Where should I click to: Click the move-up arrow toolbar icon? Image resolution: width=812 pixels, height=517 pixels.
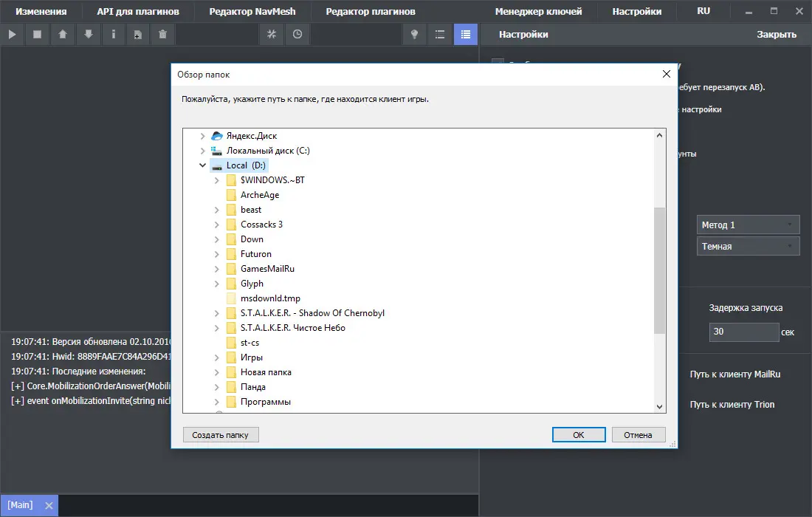(x=63, y=34)
